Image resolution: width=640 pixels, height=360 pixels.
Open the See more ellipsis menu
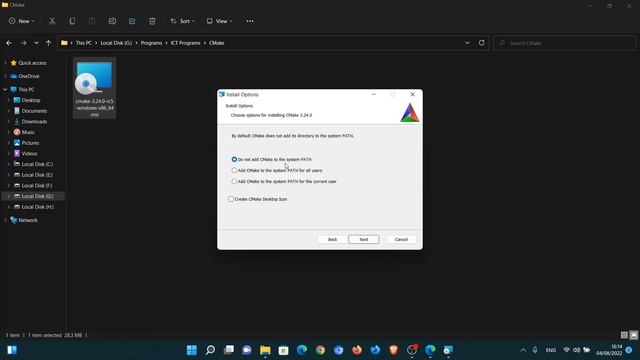coord(250,21)
